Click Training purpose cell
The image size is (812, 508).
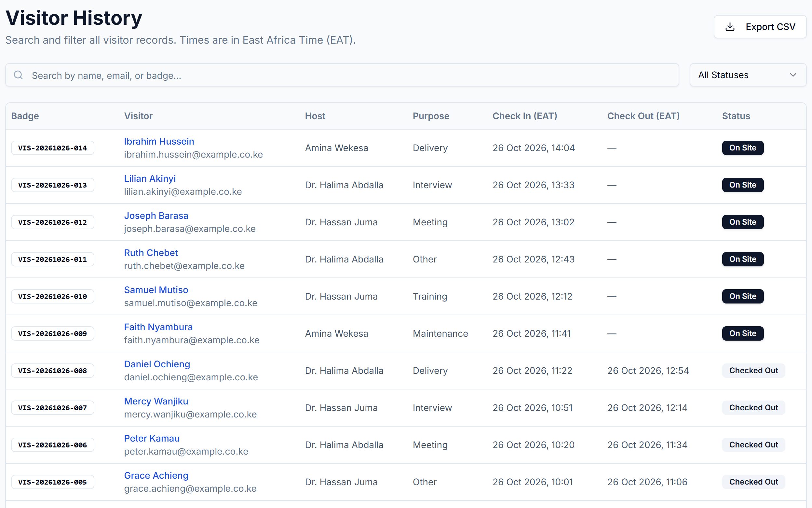tap(430, 296)
